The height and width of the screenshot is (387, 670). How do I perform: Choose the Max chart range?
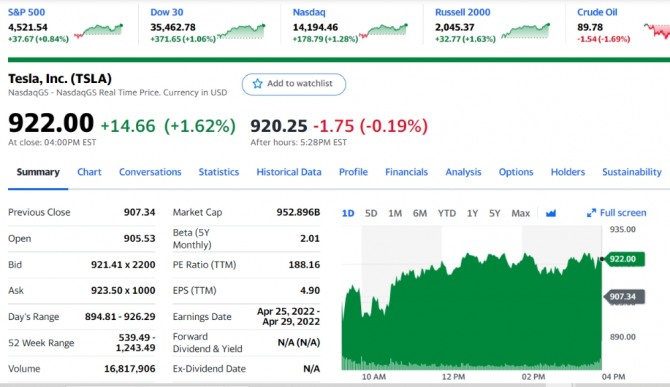coord(520,213)
